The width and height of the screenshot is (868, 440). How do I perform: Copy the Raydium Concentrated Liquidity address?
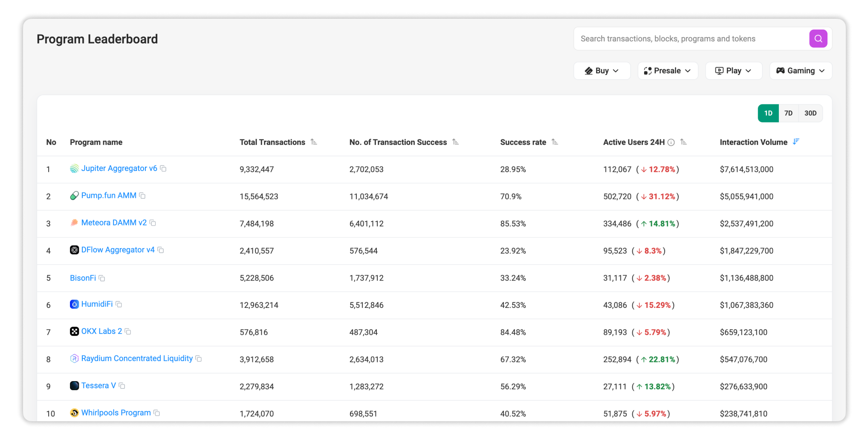coord(199,359)
